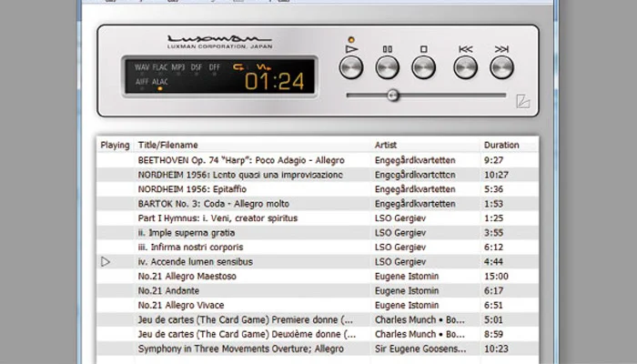
Task: Select the No.21 Allegro Maestoso track
Action: 187,277
